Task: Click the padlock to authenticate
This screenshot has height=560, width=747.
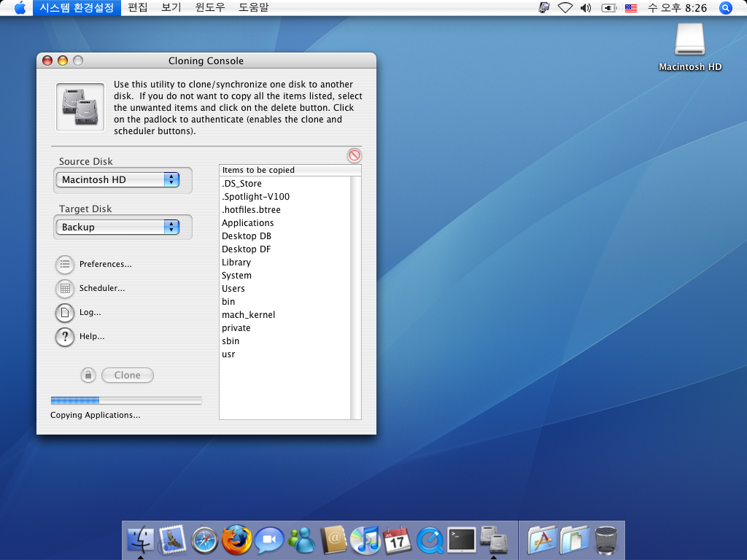Action: (88, 376)
